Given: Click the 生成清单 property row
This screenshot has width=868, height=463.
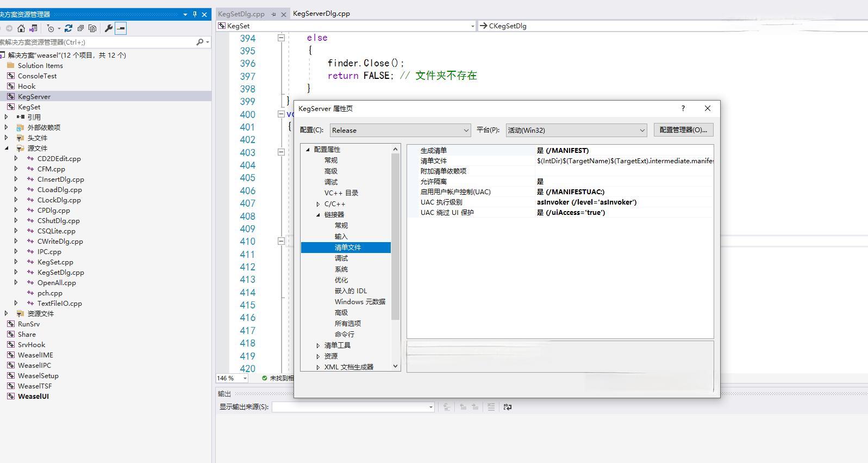Looking at the screenshot, I should 560,150.
